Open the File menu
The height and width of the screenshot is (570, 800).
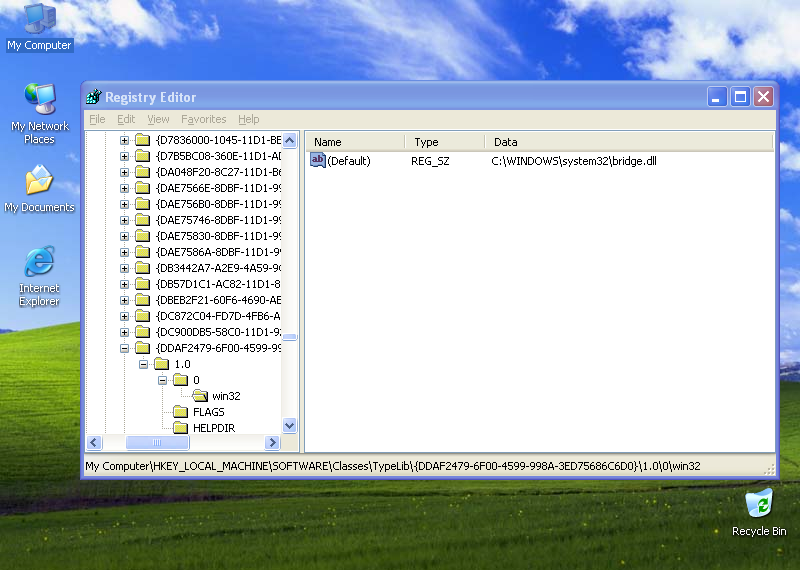point(97,119)
